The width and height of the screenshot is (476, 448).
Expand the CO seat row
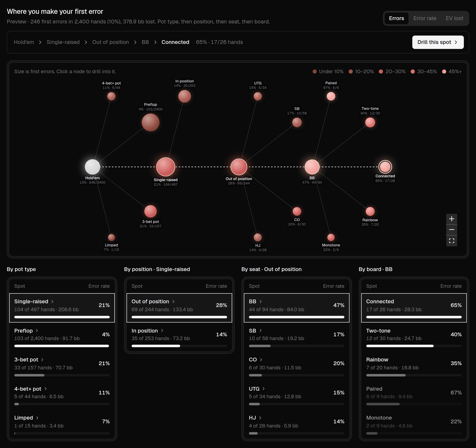click(296, 366)
